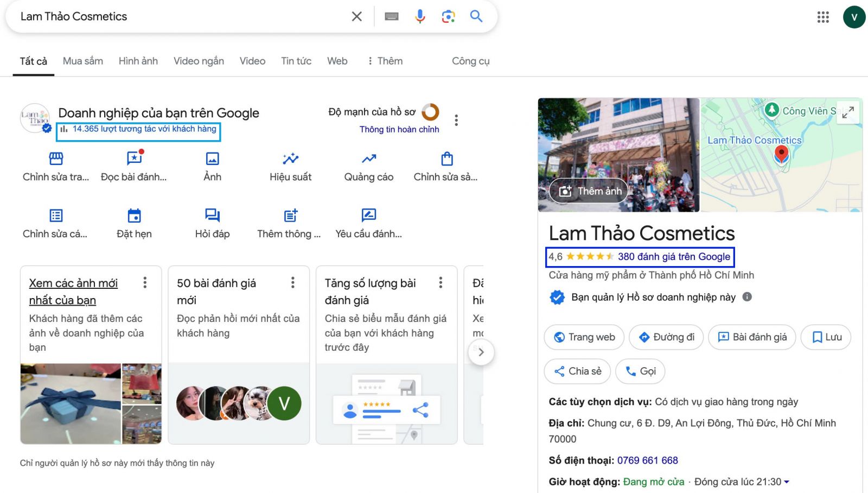Click the Lam Thảo Cosmetics map pin
Screen dimensions: 868x493
(781, 154)
